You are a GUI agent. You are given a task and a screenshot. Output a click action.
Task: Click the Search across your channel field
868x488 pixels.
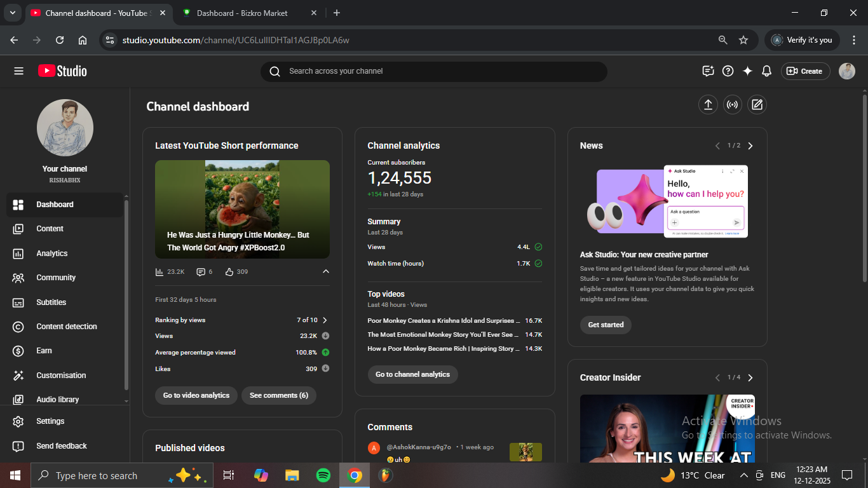[438, 71]
